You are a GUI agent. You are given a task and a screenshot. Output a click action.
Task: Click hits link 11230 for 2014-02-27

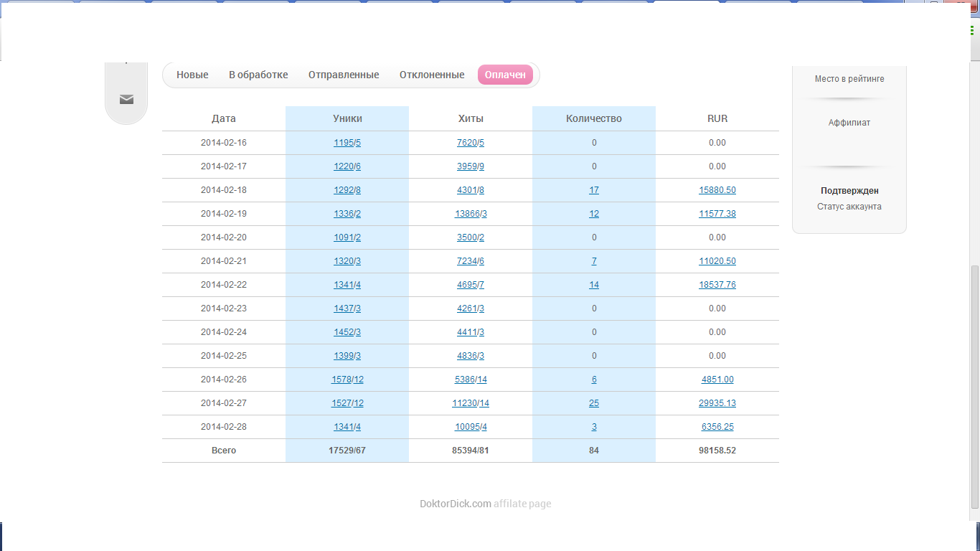click(x=464, y=403)
